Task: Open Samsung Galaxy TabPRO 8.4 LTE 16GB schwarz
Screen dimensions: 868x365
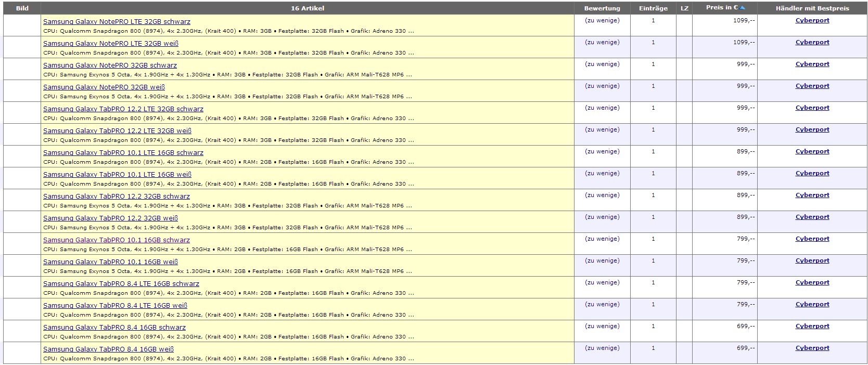Action: click(121, 284)
